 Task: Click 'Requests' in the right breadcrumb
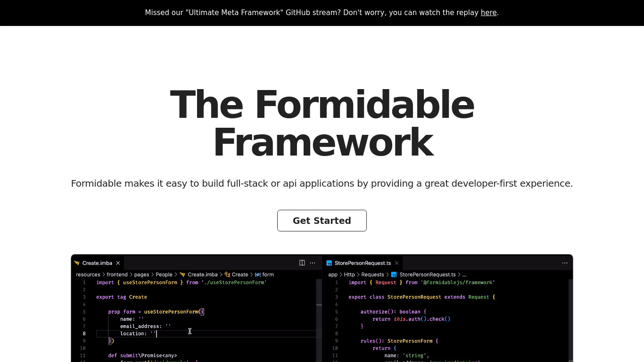[x=372, y=274]
